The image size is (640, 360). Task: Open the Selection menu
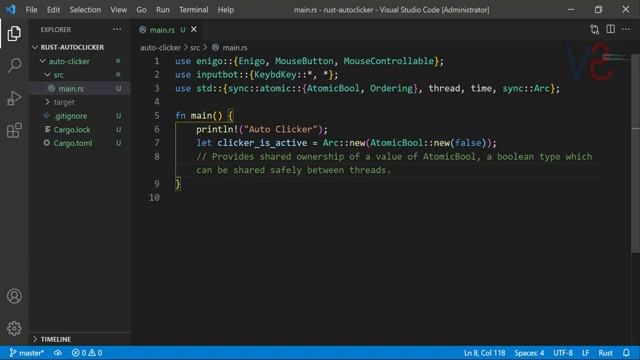85,9
